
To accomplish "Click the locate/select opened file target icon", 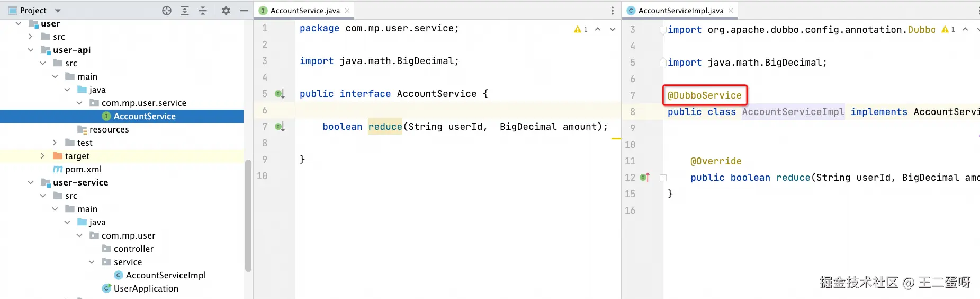I will [x=167, y=11].
